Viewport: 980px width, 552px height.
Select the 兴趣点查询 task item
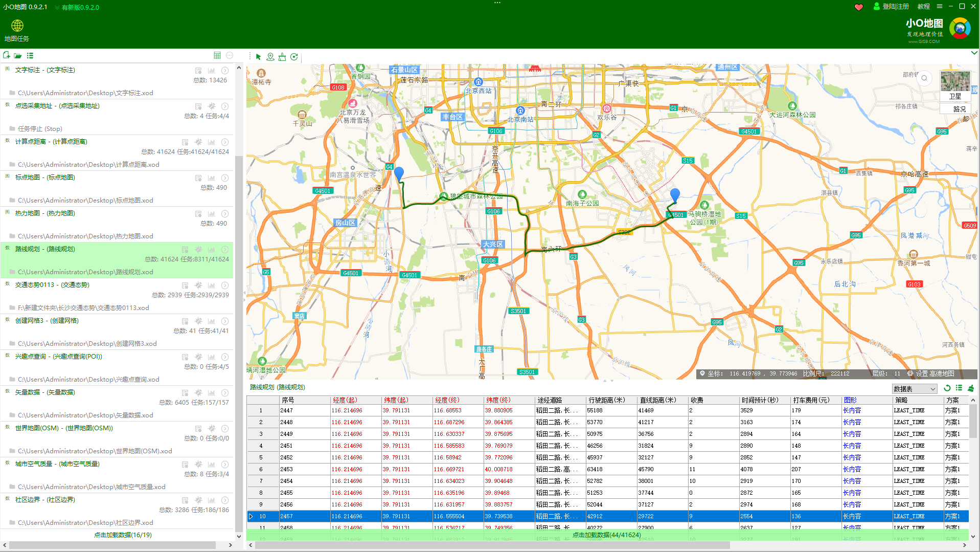tap(117, 367)
